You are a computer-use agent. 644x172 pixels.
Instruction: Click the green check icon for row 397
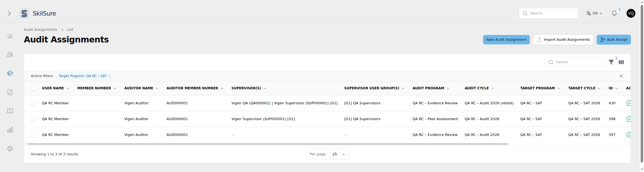[629, 135]
